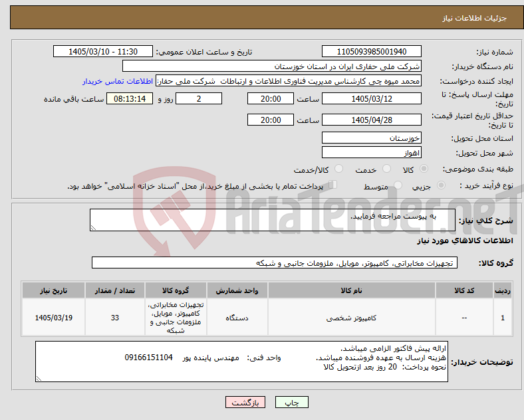The height and width of the screenshot is (420, 524).
Task: Click the اطلاعات کالاهای مورد نیاز section title
Action: 465,241
